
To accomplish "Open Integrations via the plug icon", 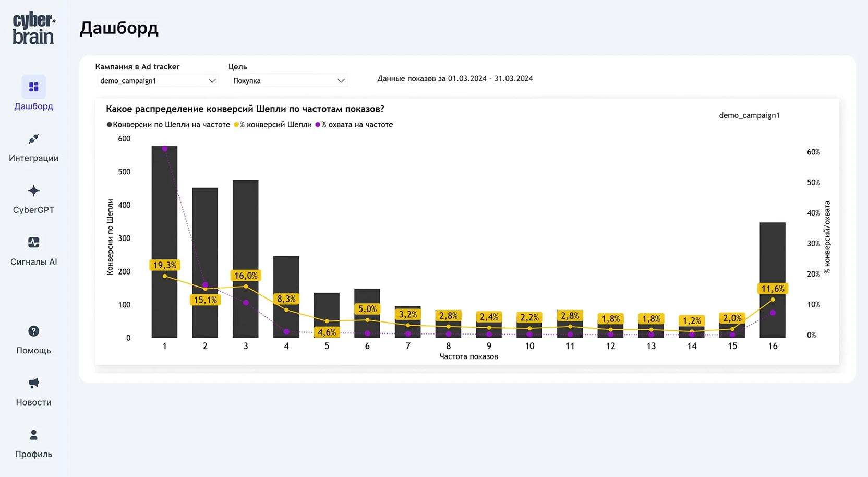I will pyautogui.click(x=33, y=139).
